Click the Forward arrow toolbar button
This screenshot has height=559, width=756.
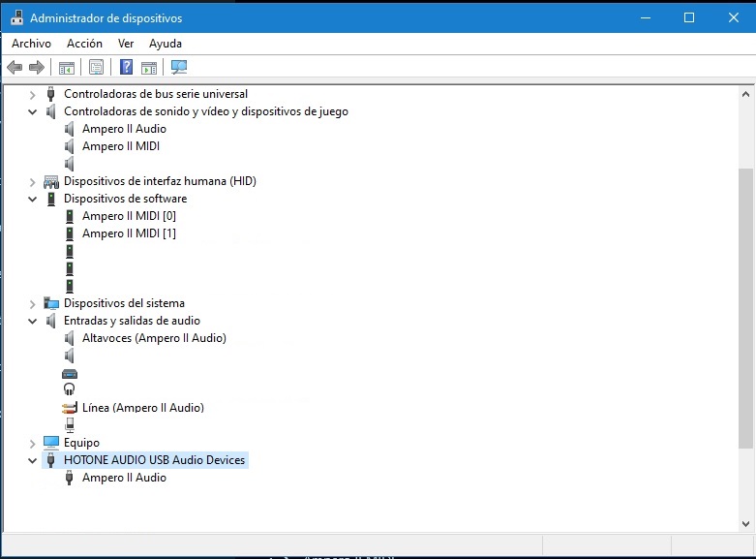coord(37,68)
